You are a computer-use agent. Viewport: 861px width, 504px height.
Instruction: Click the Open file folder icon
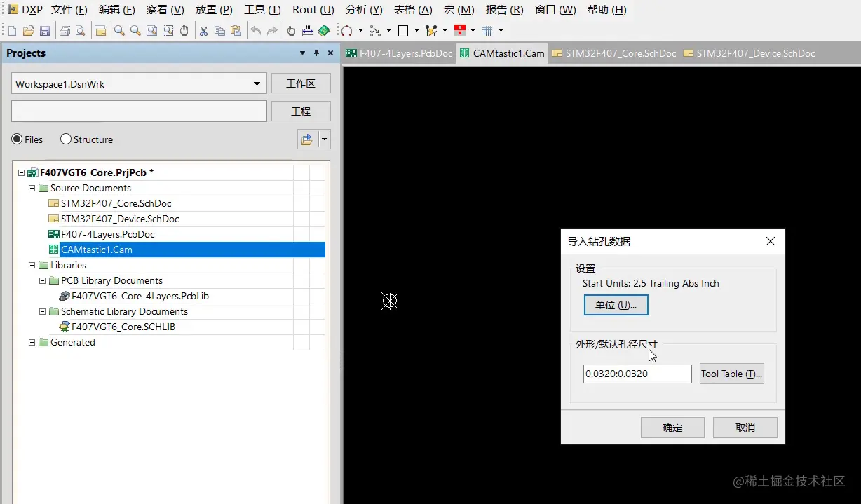(x=29, y=31)
